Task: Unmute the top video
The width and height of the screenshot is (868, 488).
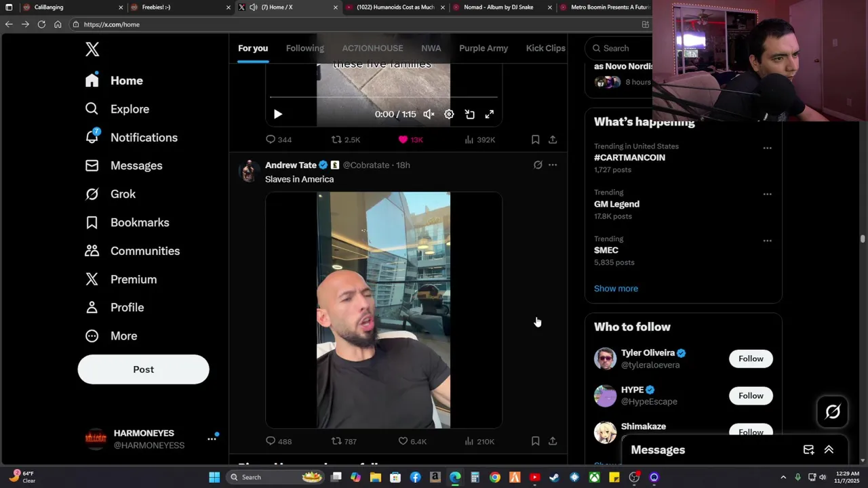Action: (429, 115)
